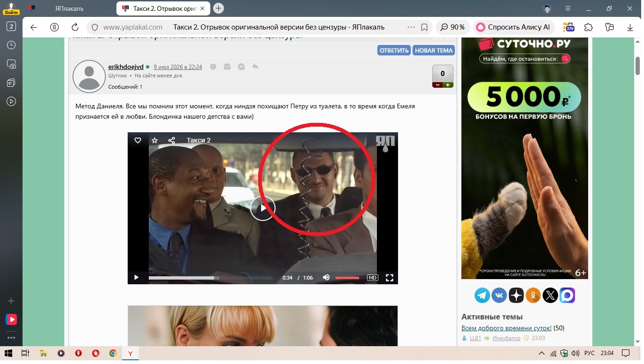This screenshot has height=364, width=644.
Task: Downvote the post with the minus button
Action: (437, 85)
